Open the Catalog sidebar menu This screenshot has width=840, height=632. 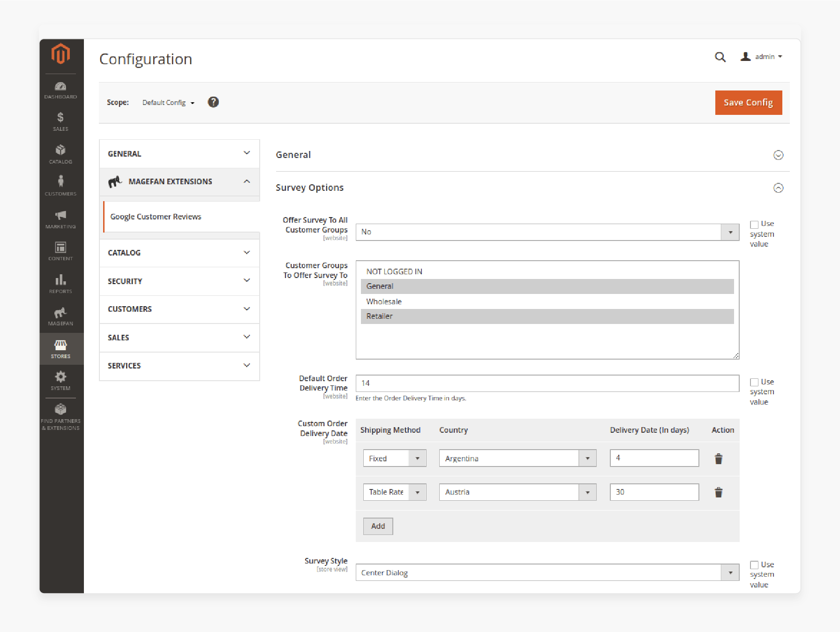(60, 154)
